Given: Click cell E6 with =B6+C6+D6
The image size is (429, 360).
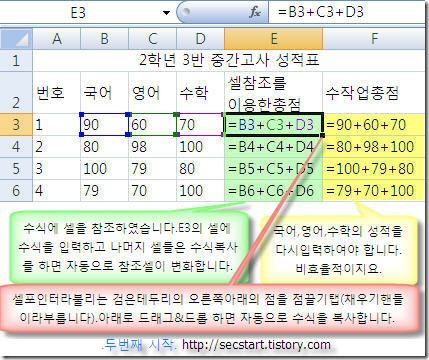Looking at the screenshot, I should click(x=274, y=191).
